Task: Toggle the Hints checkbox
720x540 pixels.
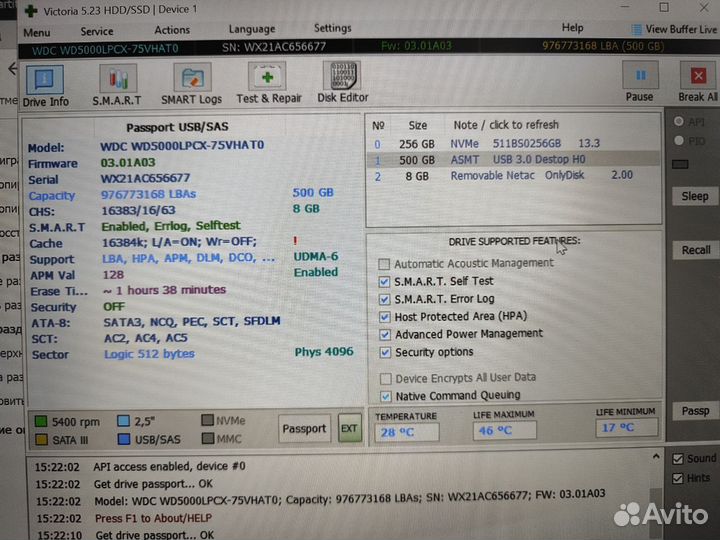Action: point(681,479)
